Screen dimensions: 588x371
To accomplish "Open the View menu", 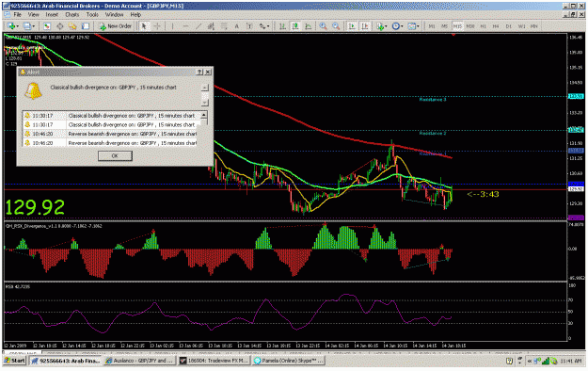I will [x=33, y=15].
